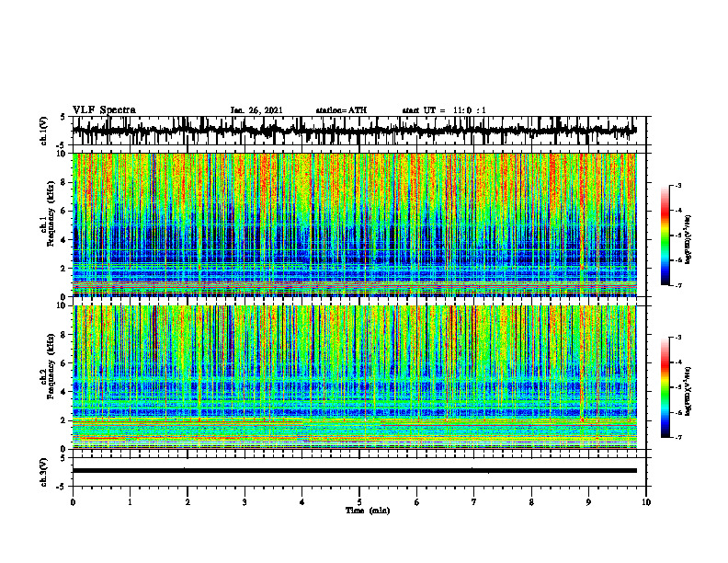Click the "start UT = 11:0 :1" text
The image size is (728, 563).
[444, 110]
